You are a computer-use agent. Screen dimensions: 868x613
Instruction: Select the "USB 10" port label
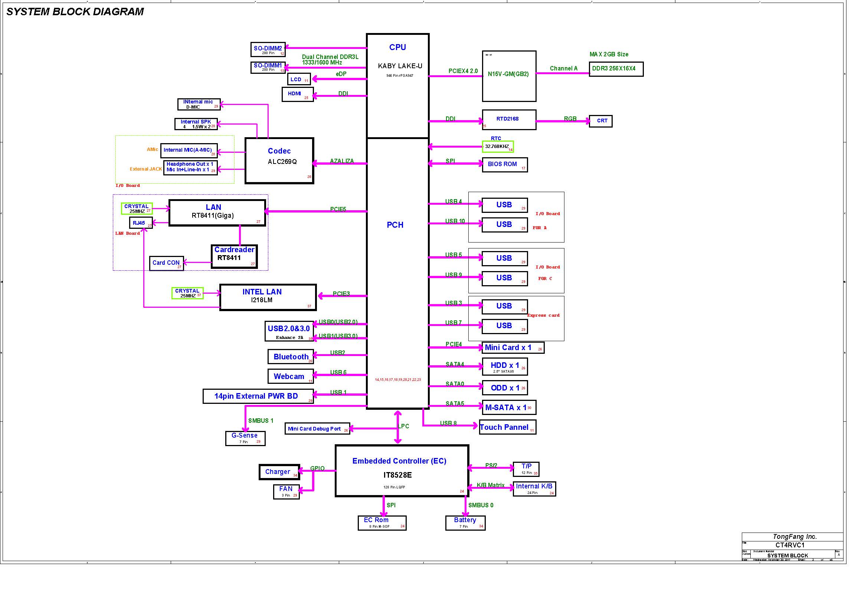pos(455,221)
